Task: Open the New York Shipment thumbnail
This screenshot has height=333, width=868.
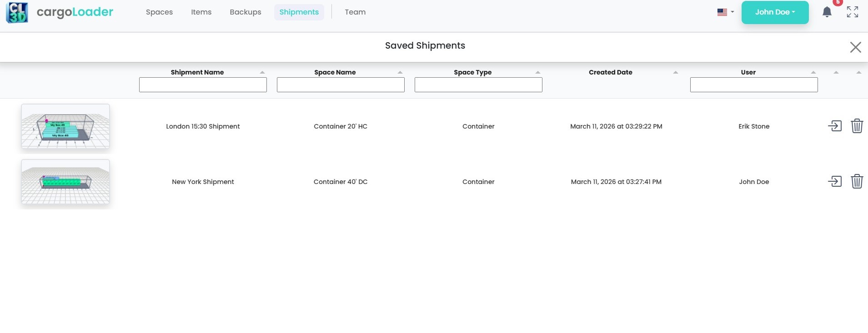Action: (x=65, y=182)
